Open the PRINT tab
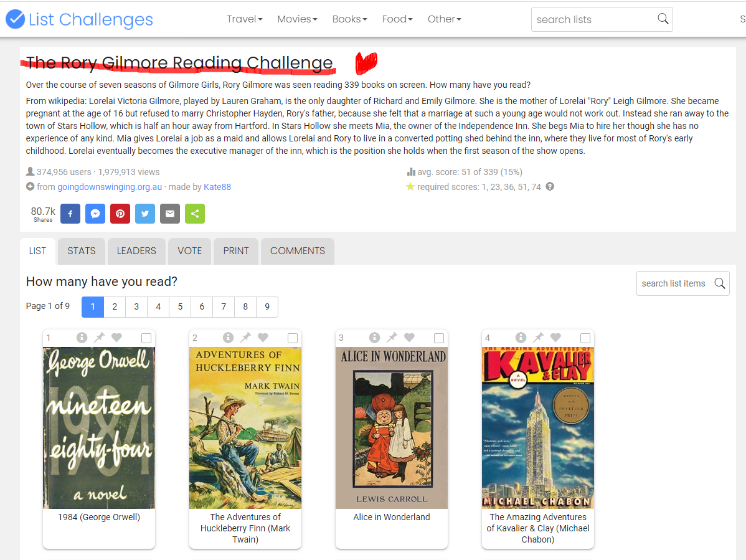The width and height of the screenshot is (746, 560). coord(236,251)
